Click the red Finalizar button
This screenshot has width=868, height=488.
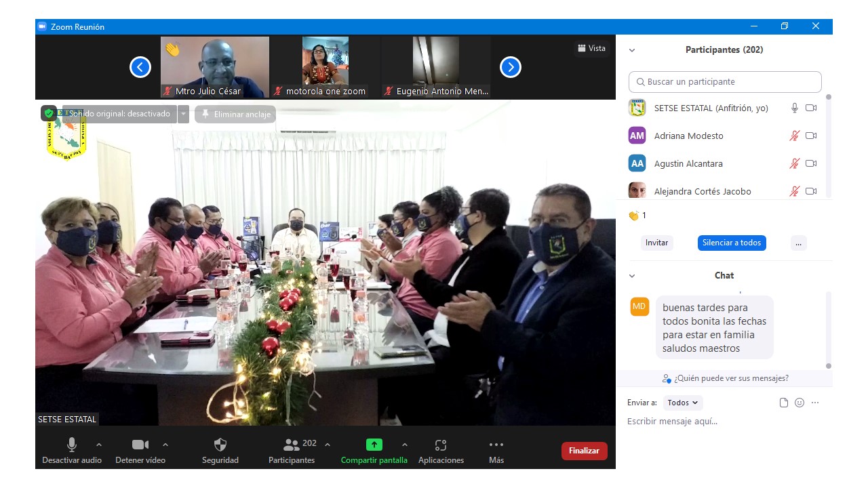click(585, 451)
